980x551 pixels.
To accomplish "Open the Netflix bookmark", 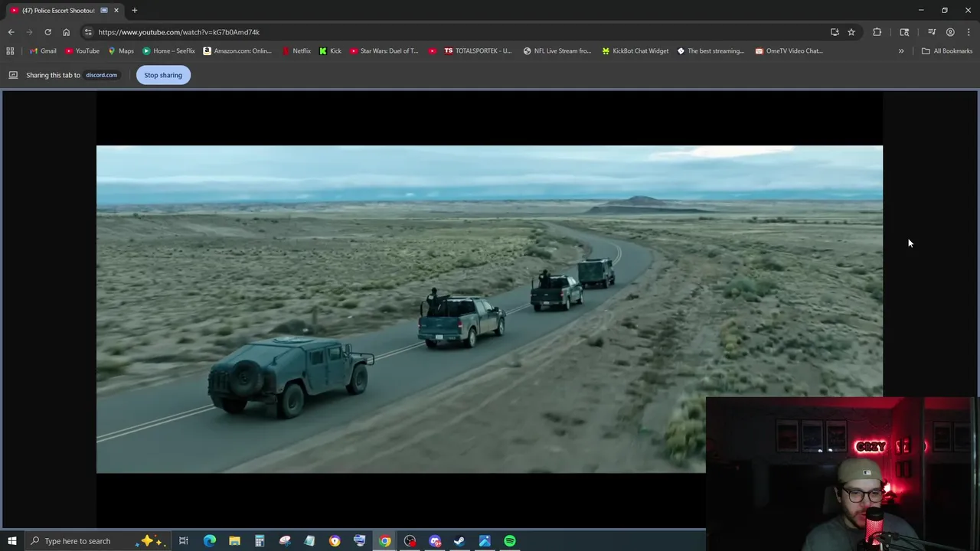I will click(296, 51).
